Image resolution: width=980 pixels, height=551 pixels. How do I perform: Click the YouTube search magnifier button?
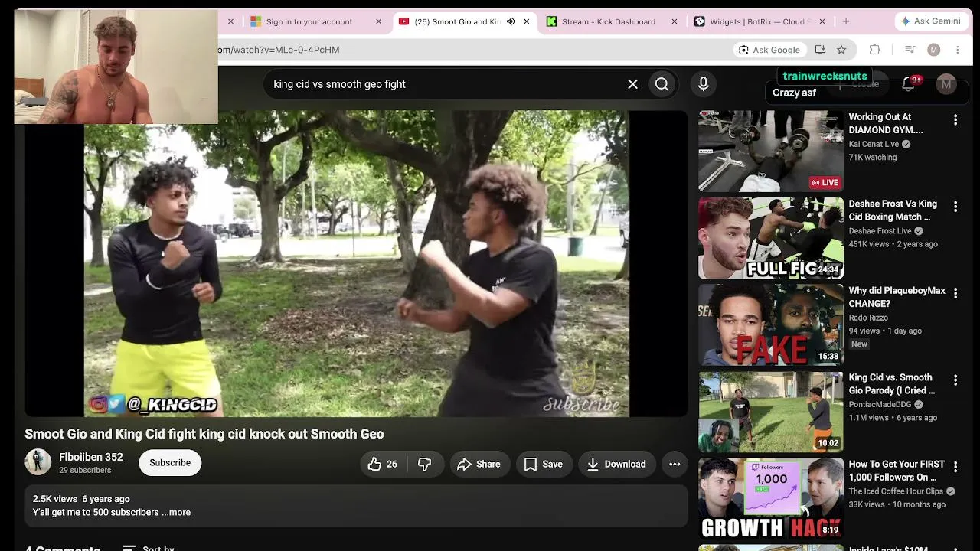tap(662, 84)
